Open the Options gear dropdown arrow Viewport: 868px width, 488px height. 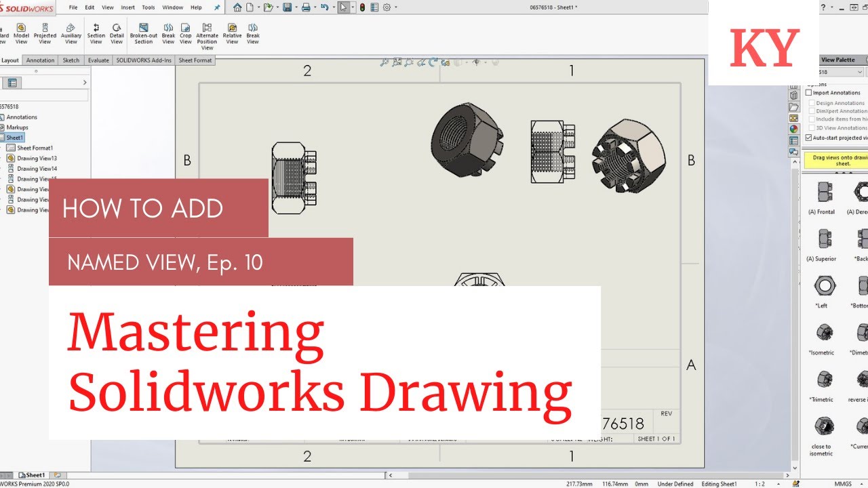[395, 7]
